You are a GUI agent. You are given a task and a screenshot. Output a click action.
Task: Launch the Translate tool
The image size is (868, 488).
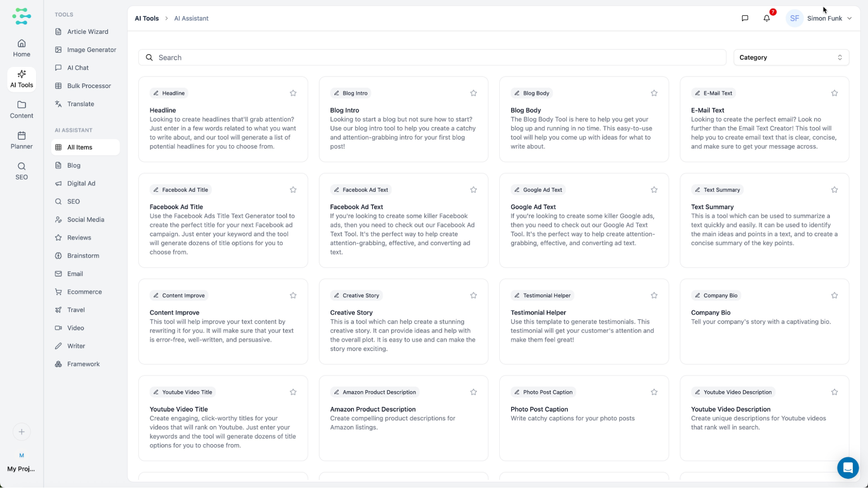click(80, 104)
